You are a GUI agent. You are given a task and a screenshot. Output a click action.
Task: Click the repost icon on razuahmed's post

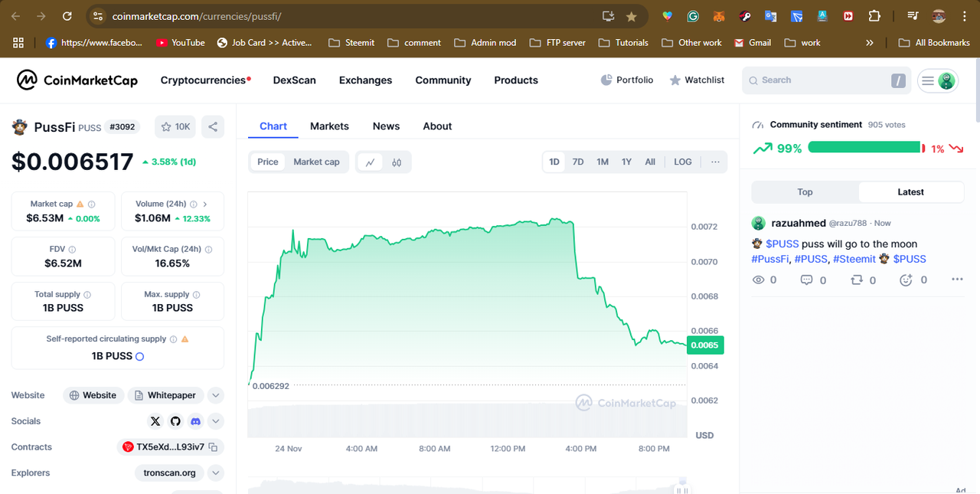(857, 280)
